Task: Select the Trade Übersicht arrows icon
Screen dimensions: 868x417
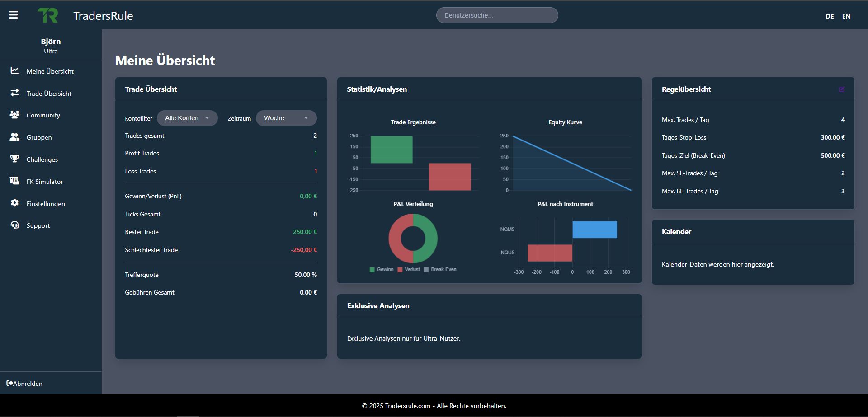Action: [14, 93]
